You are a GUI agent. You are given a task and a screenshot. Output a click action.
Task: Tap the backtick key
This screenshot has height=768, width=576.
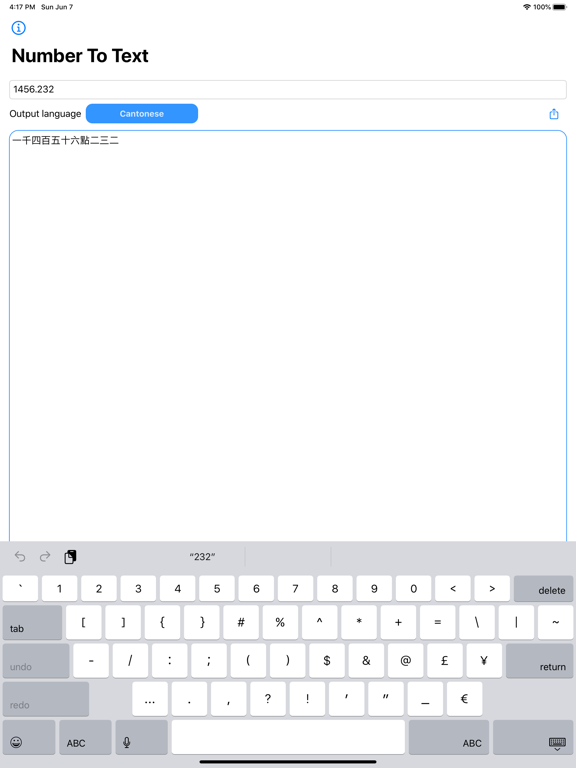(x=21, y=589)
